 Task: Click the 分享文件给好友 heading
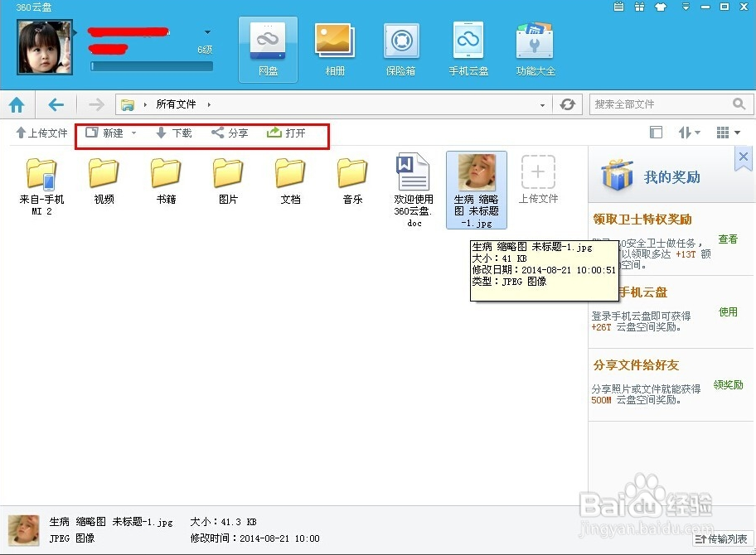636,365
